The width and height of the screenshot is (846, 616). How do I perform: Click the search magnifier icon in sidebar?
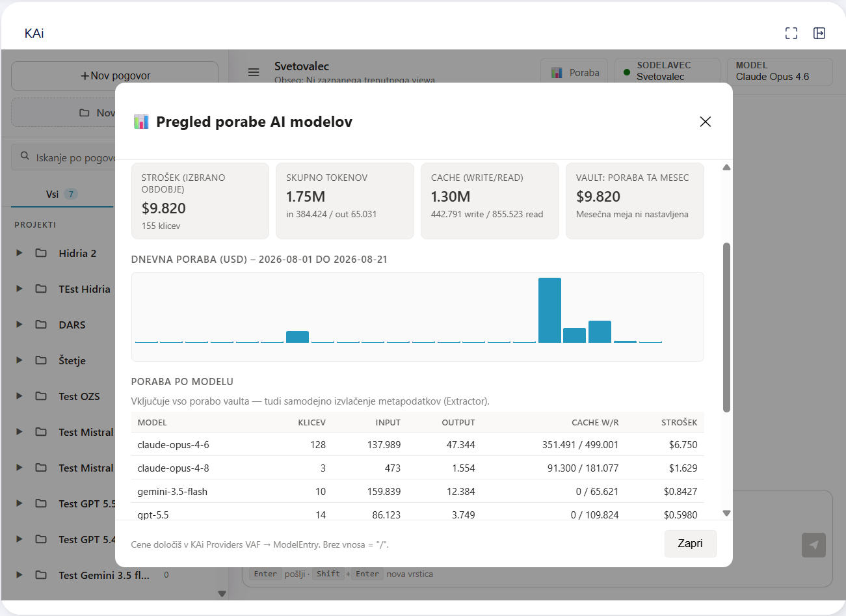pyautogui.click(x=25, y=156)
